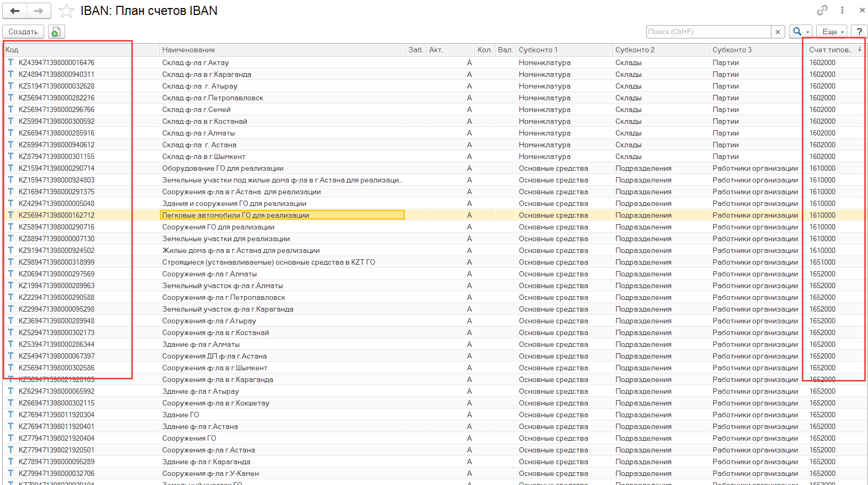The height and width of the screenshot is (485, 868).
Task: Click the T icon of row KZ439471398000016476
Action: 11,62
